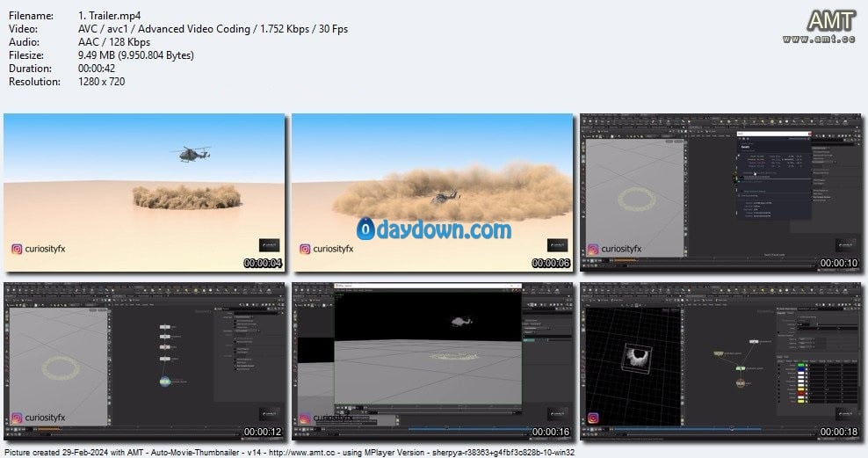The image size is (868, 458).
Task: Click the Filename: label
Action: coord(31,16)
